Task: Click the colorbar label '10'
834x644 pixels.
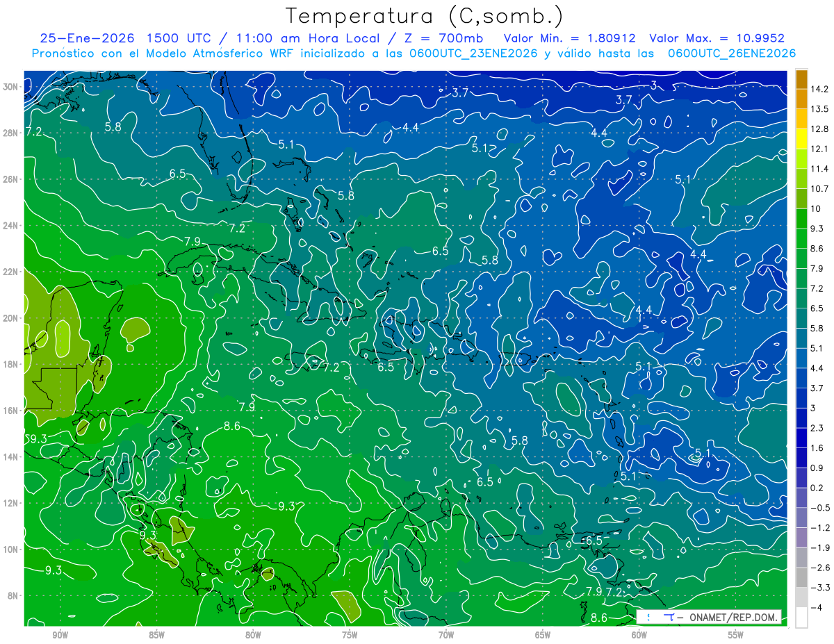Action: click(x=815, y=208)
